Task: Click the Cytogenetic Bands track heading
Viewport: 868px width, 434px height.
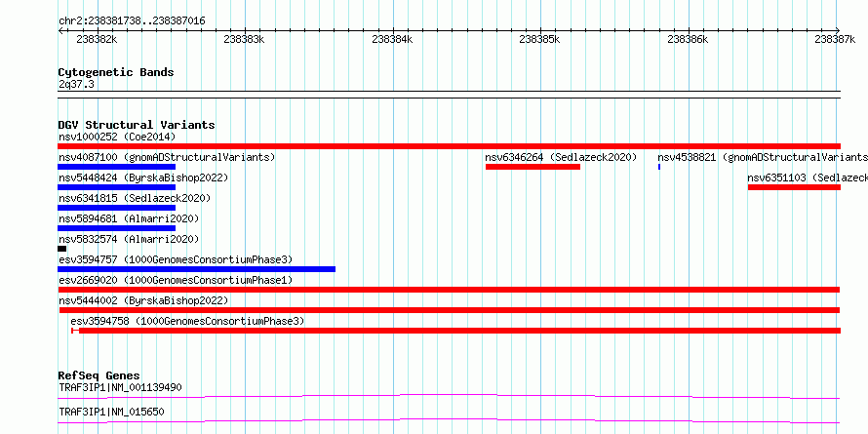Action: [x=116, y=72]
